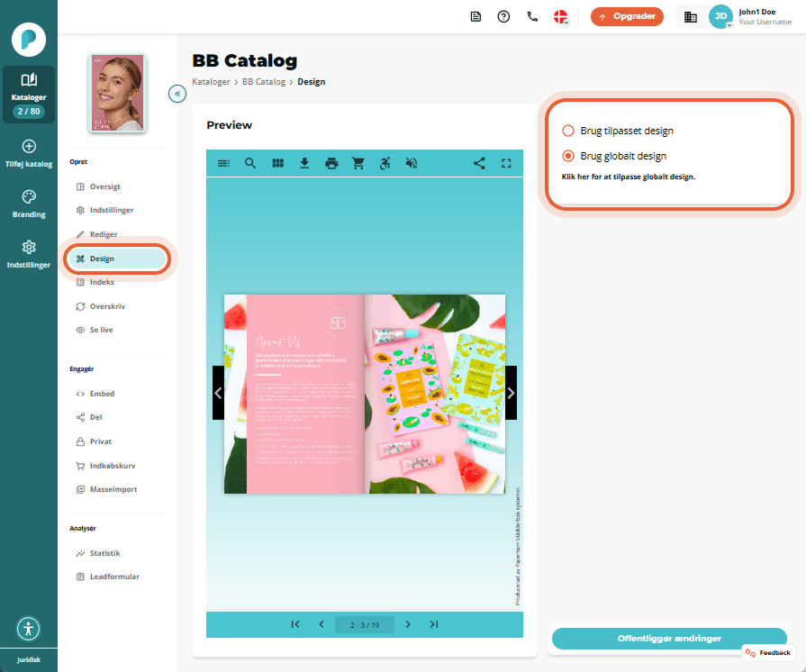
Task: Open the page thumbnails grid view
Action: point(277,164)
